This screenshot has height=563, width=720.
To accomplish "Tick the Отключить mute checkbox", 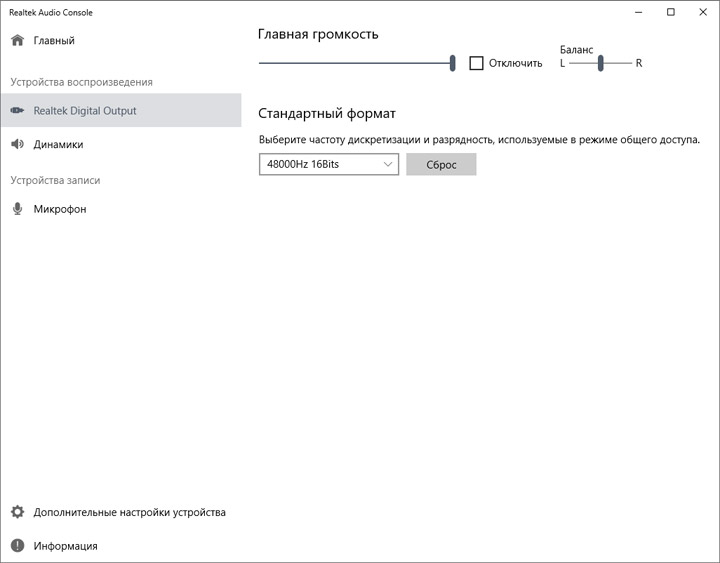I will [x=476, y=63].
